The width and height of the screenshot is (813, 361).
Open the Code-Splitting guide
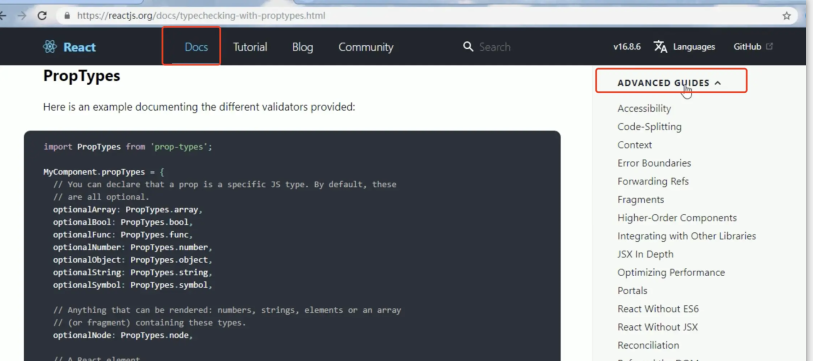649,127
